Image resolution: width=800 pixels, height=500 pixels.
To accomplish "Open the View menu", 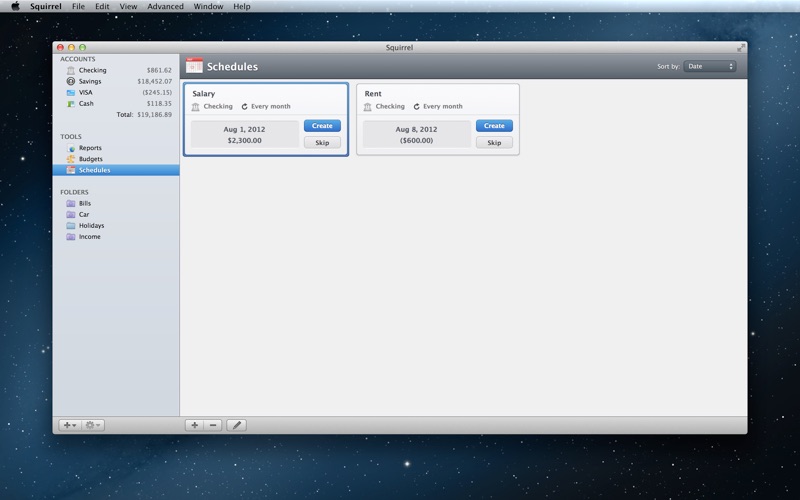I will click(128, 6).
